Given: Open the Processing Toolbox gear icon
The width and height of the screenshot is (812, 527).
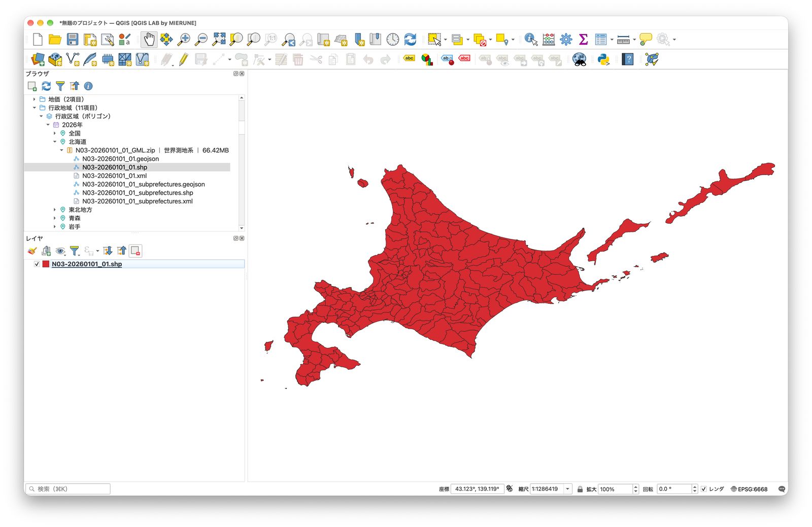Looking at the screenshot, I should coord(566,39).
